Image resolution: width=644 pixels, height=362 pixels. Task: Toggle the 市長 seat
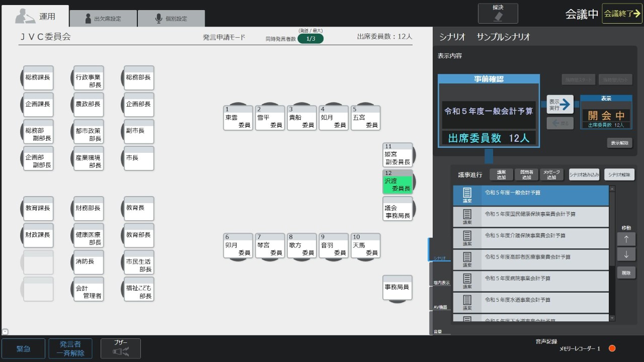[x=139, y=158]
